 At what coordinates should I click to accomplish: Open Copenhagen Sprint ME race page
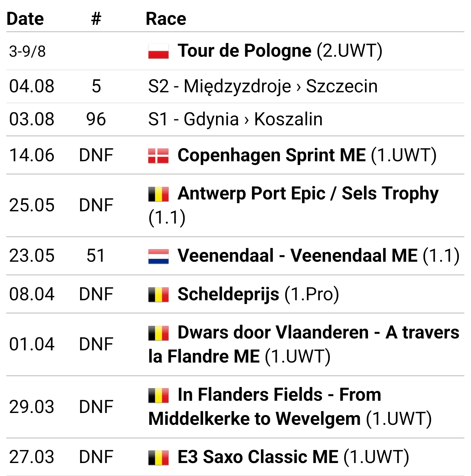[x=271, y=155]
